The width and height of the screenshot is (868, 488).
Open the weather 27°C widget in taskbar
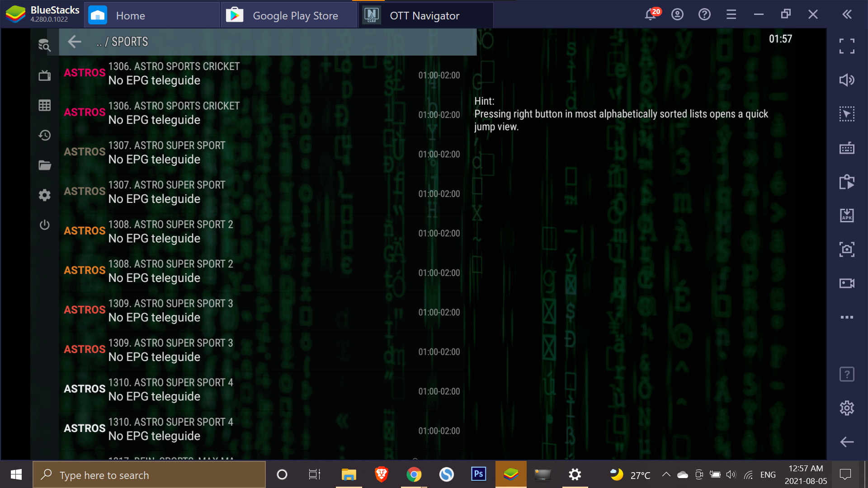pos(630,475)
